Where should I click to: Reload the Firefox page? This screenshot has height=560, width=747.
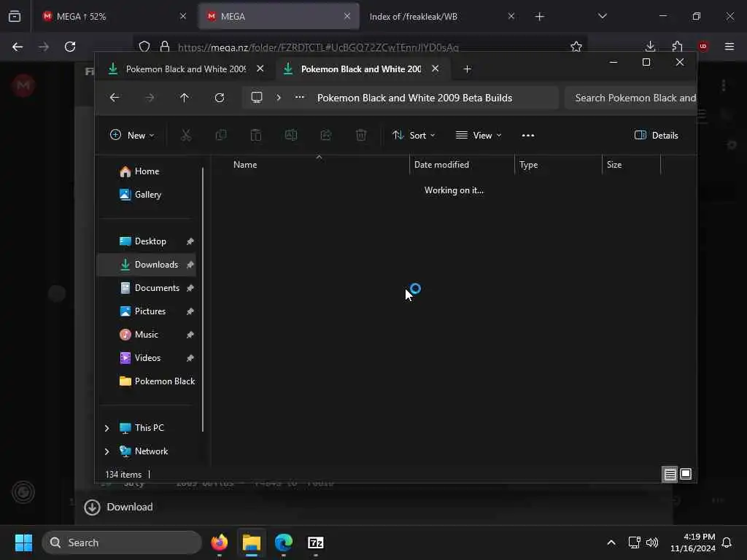coord(70,47)
